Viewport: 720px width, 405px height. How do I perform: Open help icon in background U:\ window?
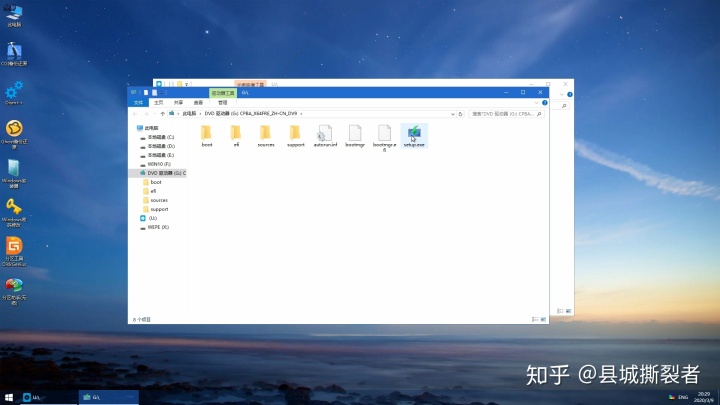570,95
